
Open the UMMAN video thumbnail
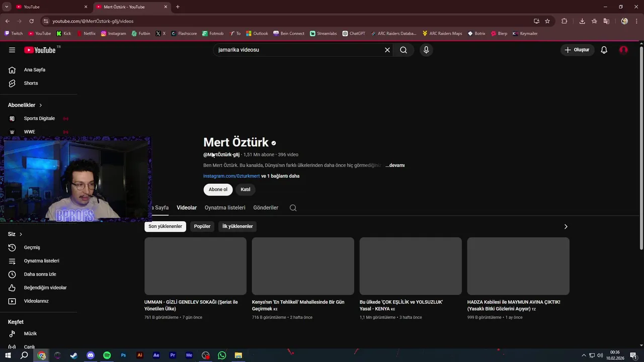[x=195, y=266]
